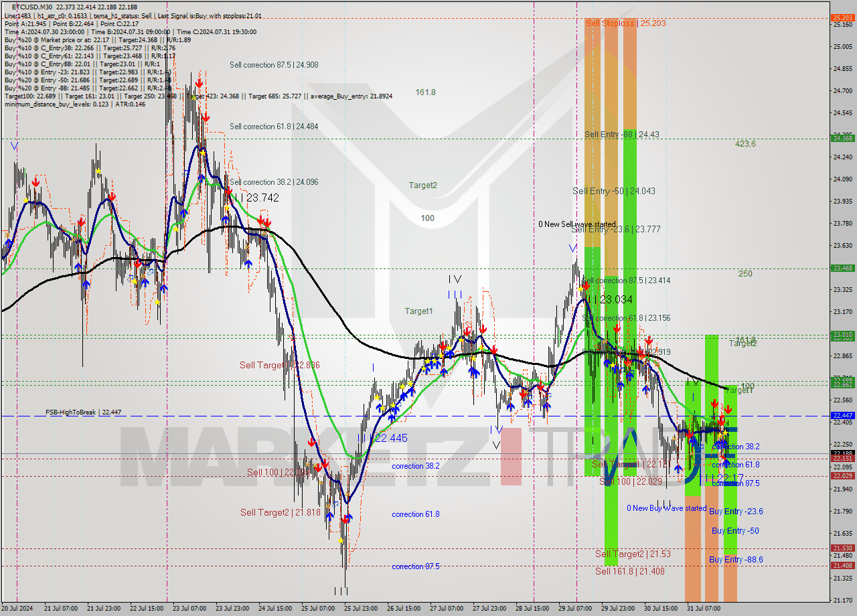Click the red 22.029 price axis tag
The image size is (857, 616).
(x=842, y=475)
